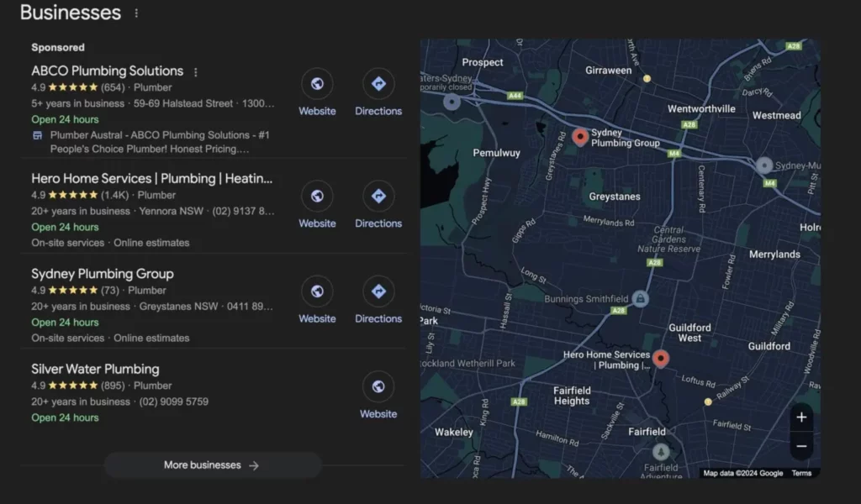Image resolution: width=861 pixels, height=504 pixels.
Task: Click Open 24 hours under ABCO Plumbing
Action: pyautogui.click(x=65, y=119)
